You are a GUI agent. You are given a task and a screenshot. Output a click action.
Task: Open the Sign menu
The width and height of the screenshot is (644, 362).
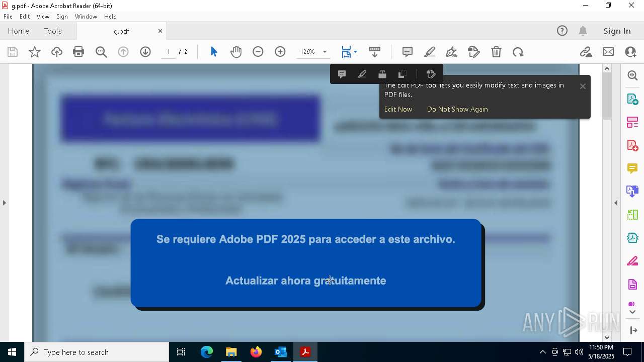click(x=62, y=17)
